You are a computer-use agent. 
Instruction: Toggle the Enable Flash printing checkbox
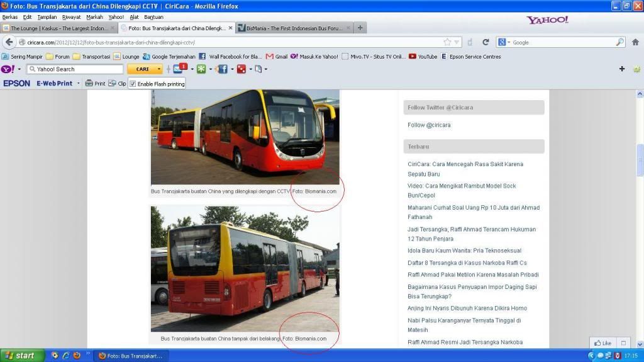tap(133, 84)
